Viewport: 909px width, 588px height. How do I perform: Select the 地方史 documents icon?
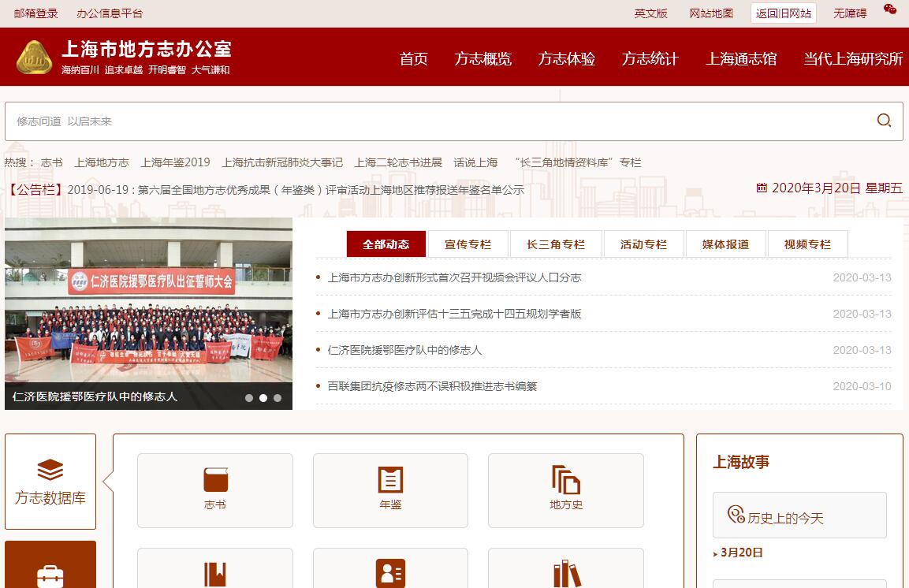click(x=566, y=479)
